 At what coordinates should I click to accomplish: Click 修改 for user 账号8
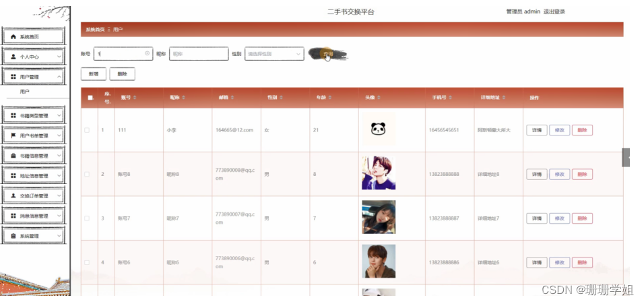559,174
